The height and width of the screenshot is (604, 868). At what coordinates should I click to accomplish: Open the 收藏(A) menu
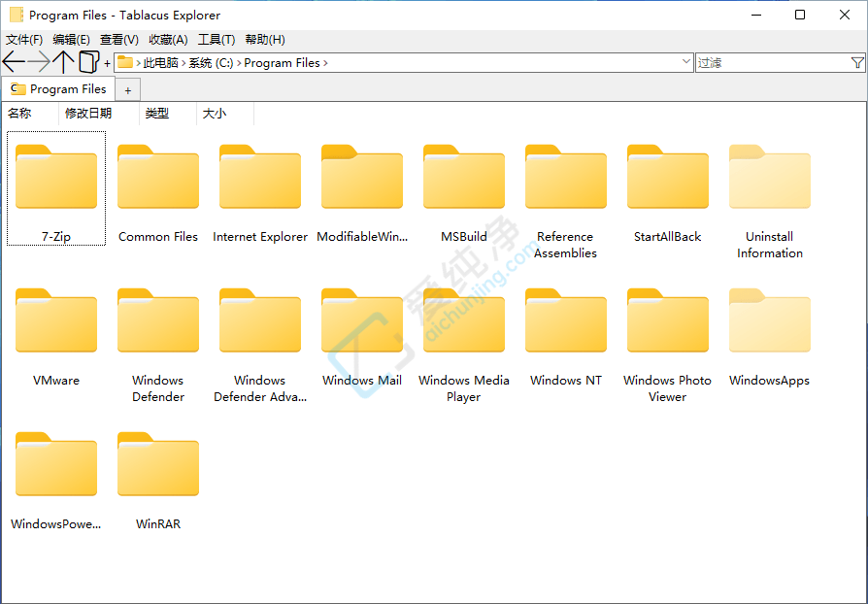click(168, 40)
